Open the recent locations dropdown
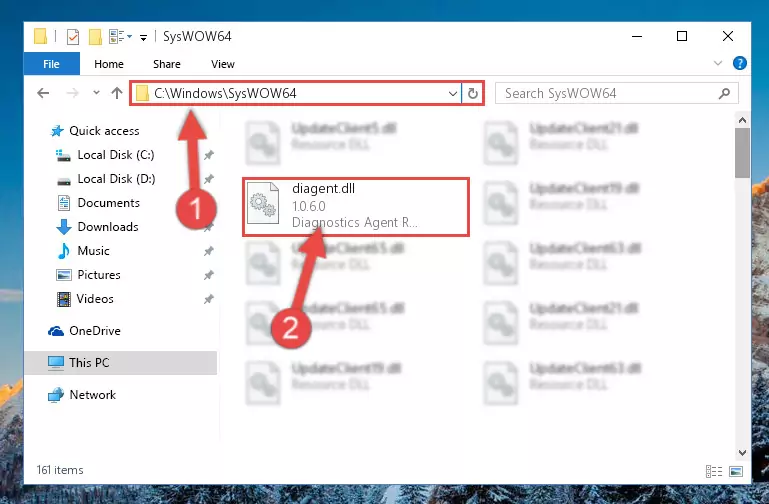The image size is (769, 504). [96, 93]
